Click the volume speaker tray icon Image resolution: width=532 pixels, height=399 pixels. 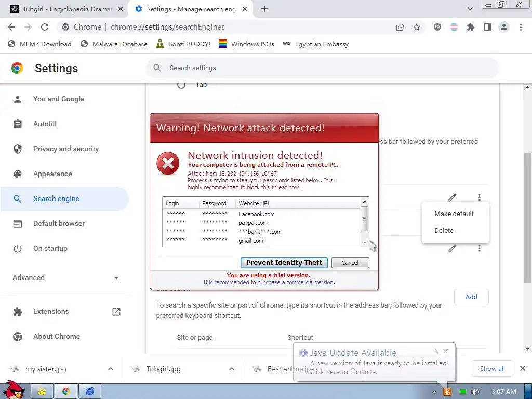475,392
